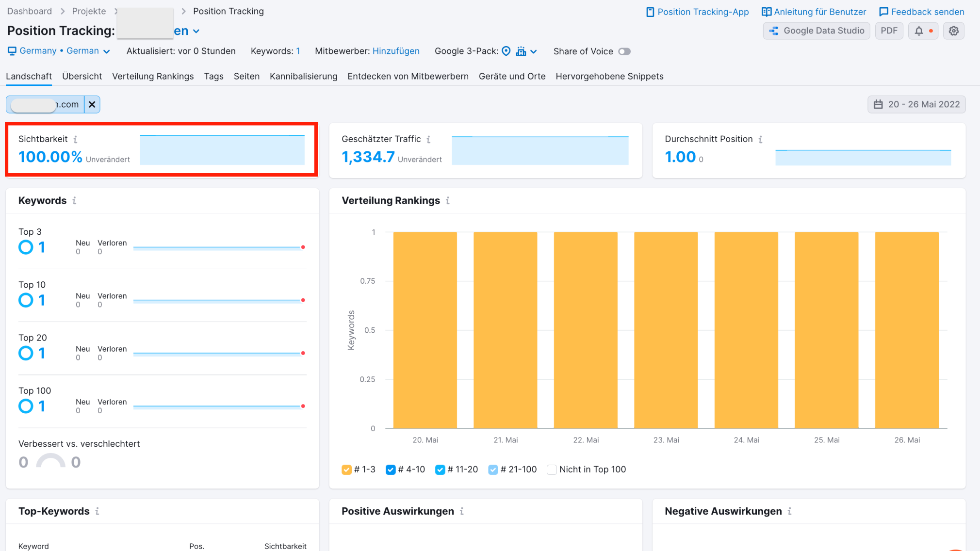Click the info icon next to Geschätzter Traffic
Viewport: 980px width, 551px height.
(x=428, y=139)
